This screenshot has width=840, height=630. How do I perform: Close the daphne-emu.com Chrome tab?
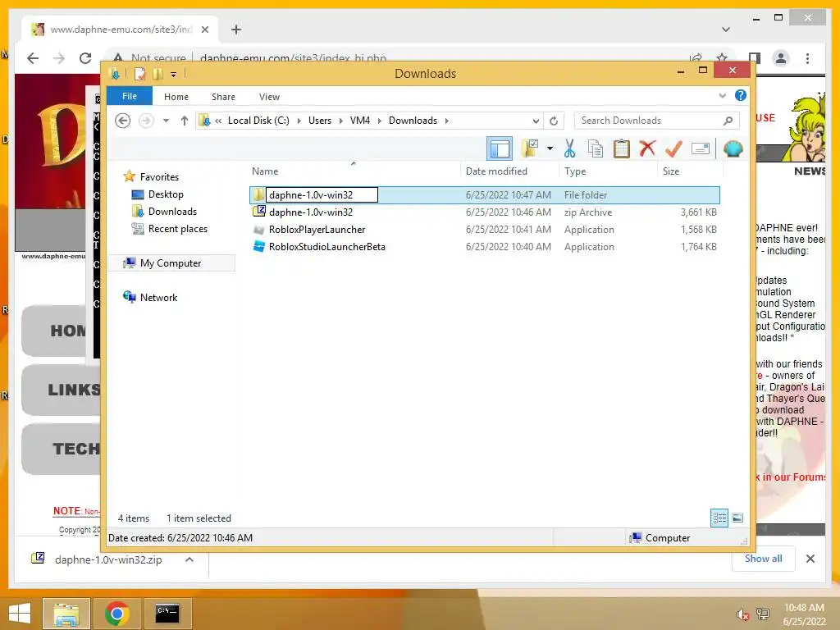[x=204, y=30]
